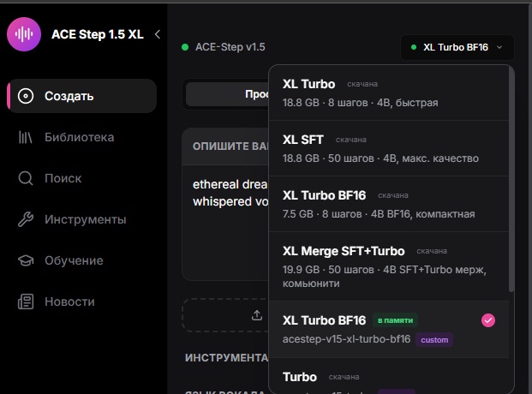Click the Обучение graduation cap icon
The image size is (532, 394).
[x=26, y=260]
